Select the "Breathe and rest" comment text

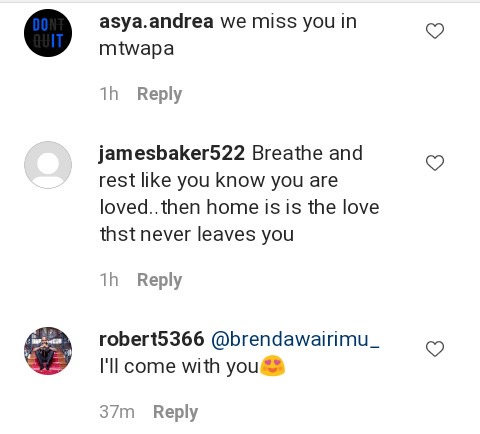click(x=239, y=194)
